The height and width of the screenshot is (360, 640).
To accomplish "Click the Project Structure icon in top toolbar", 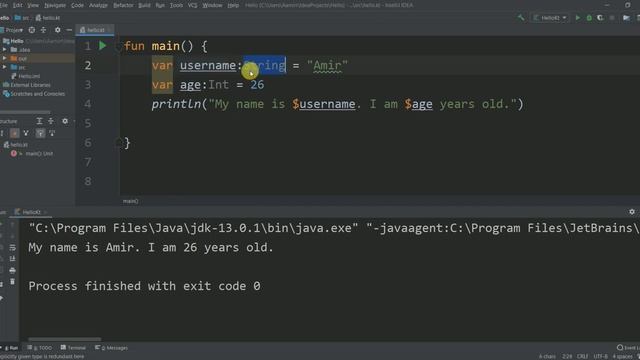I will pyautogui.click(x=626, y=18).
